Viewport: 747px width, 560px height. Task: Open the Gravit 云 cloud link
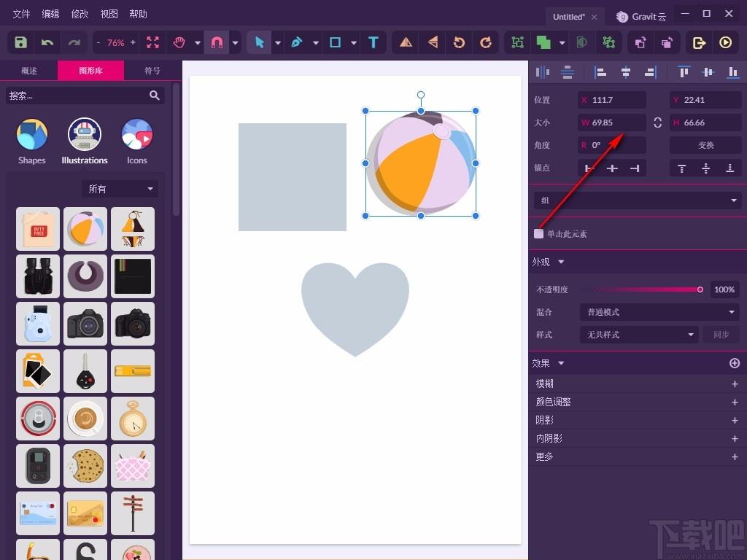point(641,17)
